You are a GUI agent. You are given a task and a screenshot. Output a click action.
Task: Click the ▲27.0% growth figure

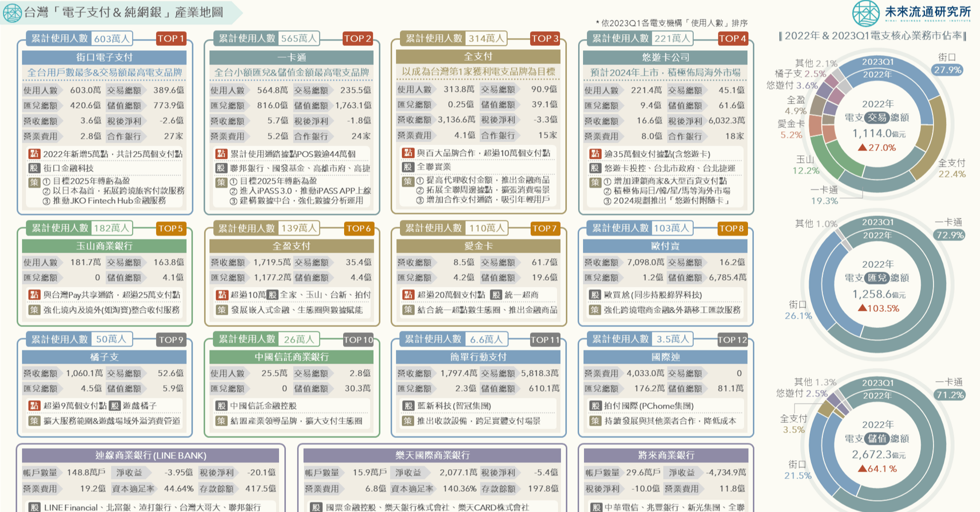tap(877, 147)
